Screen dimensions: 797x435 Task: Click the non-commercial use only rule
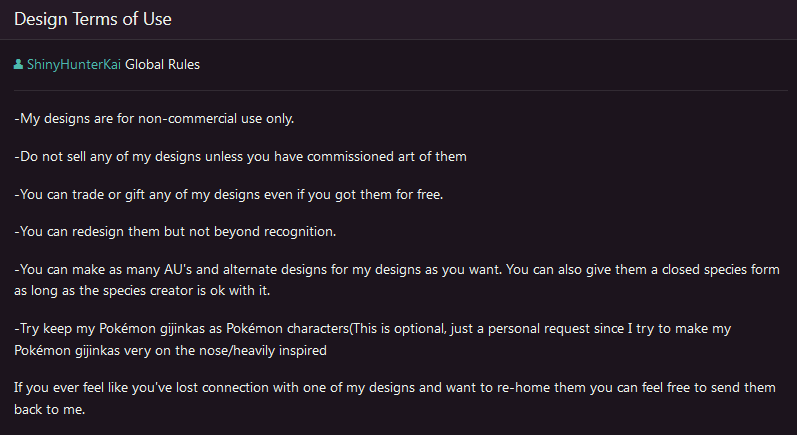[x=154, y=119]
